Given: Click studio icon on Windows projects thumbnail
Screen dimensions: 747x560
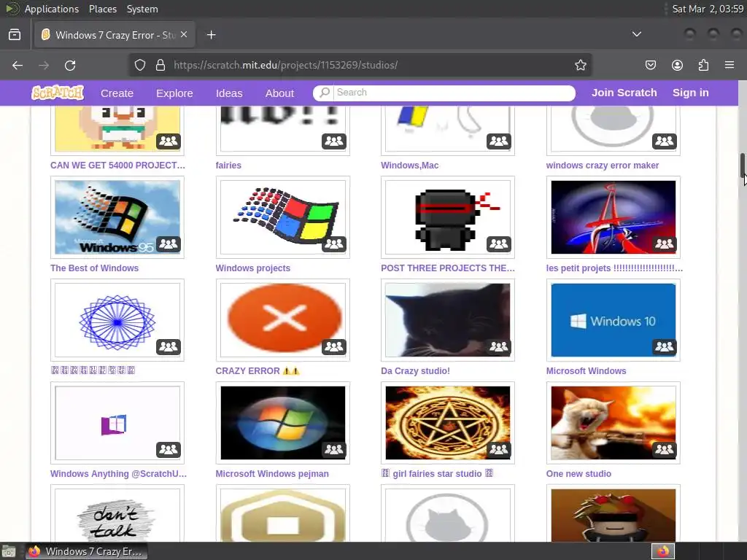Looking at the screenshot, I should pos(333,244).
